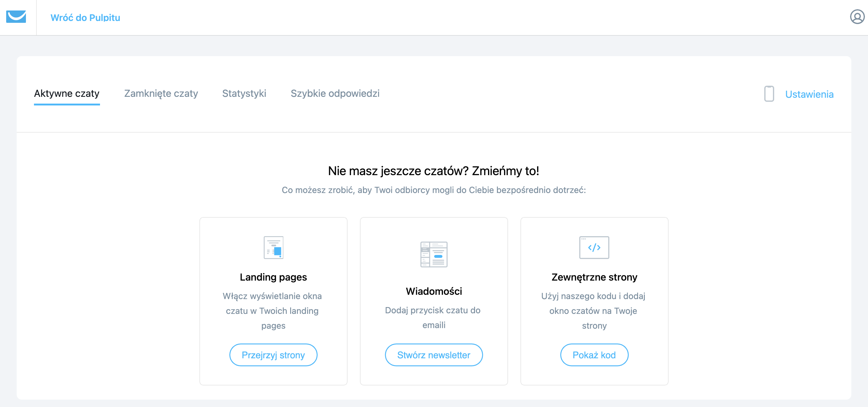
Task: Click the Landing pages card description text
Action: click(272, 311)
